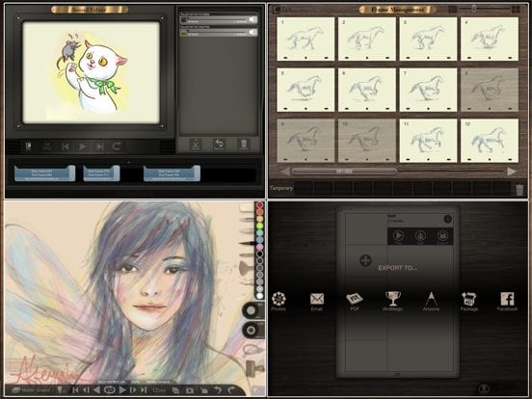Go to previous frame page arrow
This screenshot has width=532, height=399.
click(x=285, y=172)
